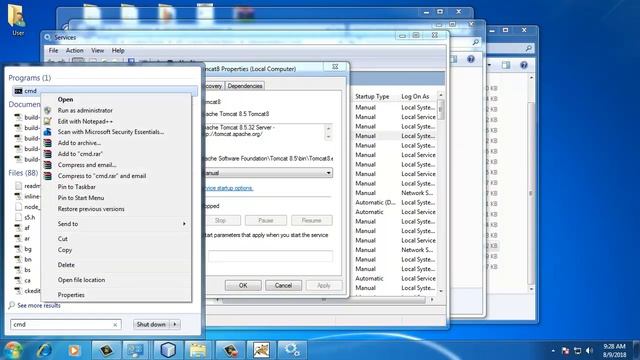Click the description box scroll-up arrow
Viewport: 640px width, 360px height.
[329, 128]
